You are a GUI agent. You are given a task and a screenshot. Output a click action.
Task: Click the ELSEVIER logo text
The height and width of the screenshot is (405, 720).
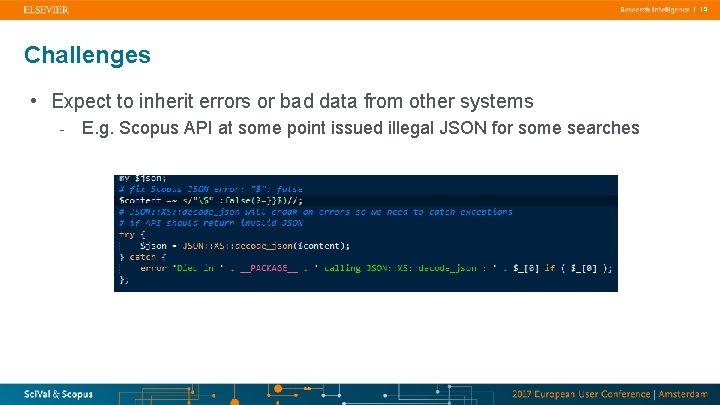click(46, 10)
